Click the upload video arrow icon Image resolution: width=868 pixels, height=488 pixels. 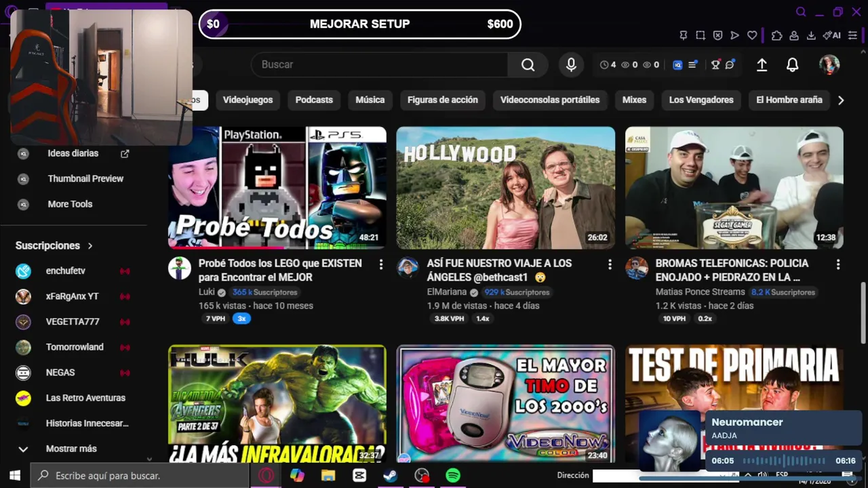tap(762, 64)
